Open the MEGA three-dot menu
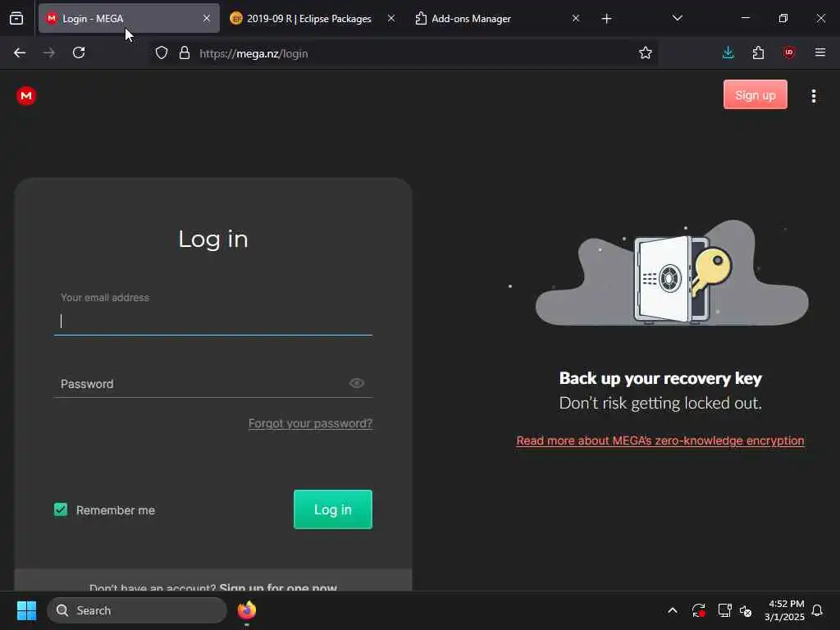The width and height of the screenshot is (840, 630). point(813,96)
